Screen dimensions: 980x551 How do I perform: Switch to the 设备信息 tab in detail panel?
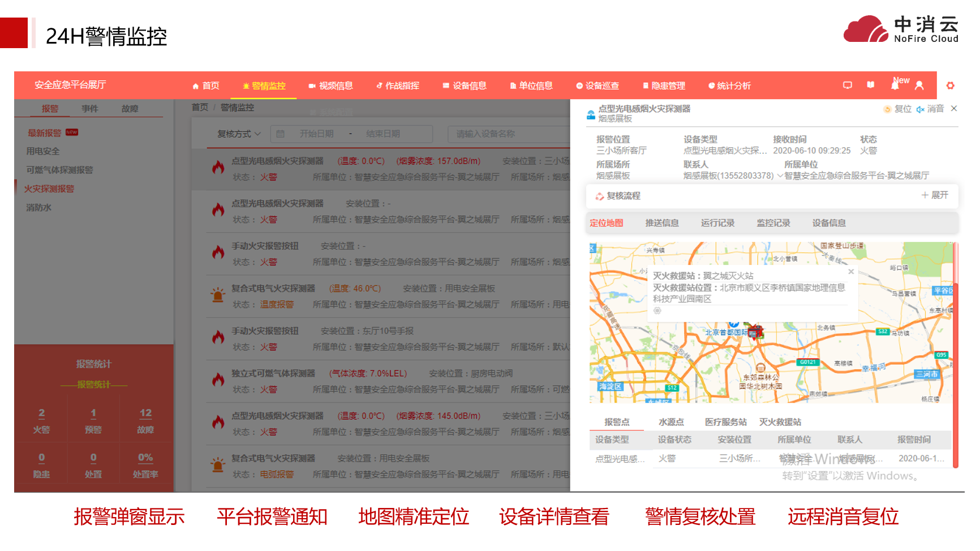click(828, 223)
